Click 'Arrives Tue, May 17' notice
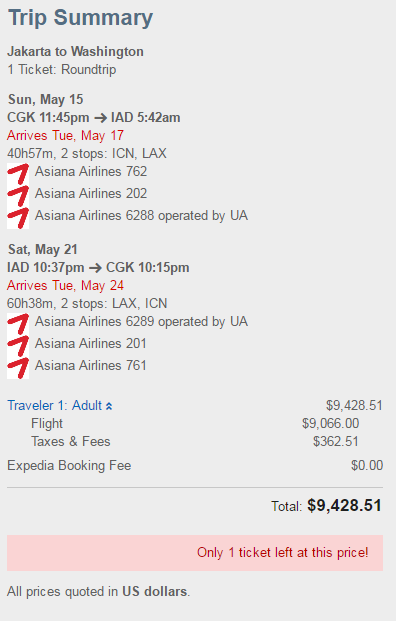Screen dimensions: 396x621 pyautogui.click(x=65, y=135)
